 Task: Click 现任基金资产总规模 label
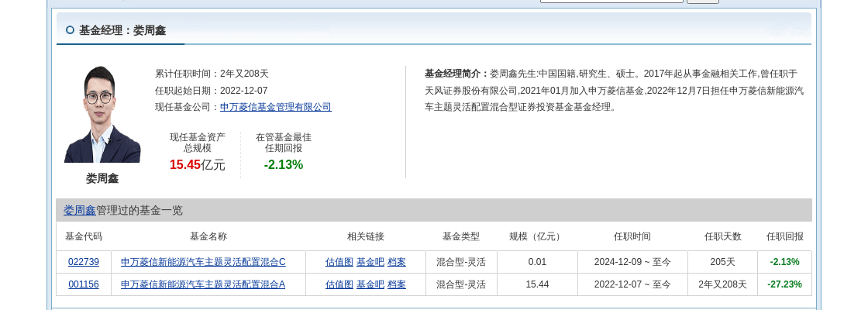click(x=197, y=143)
